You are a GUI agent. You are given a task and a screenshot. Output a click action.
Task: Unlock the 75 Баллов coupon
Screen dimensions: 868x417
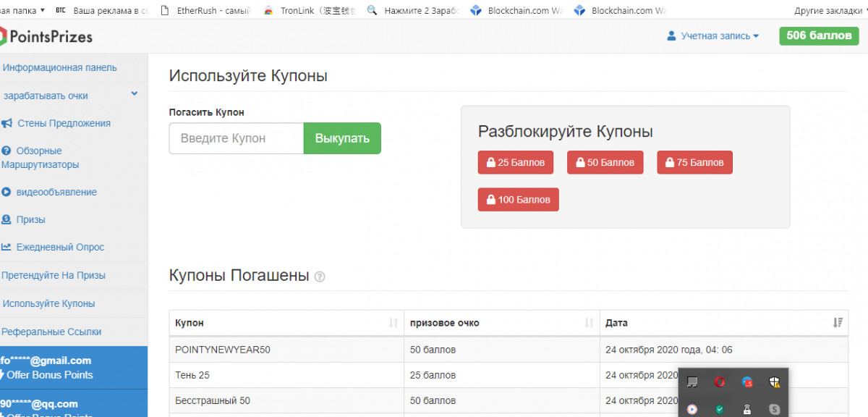coord(694,163)
